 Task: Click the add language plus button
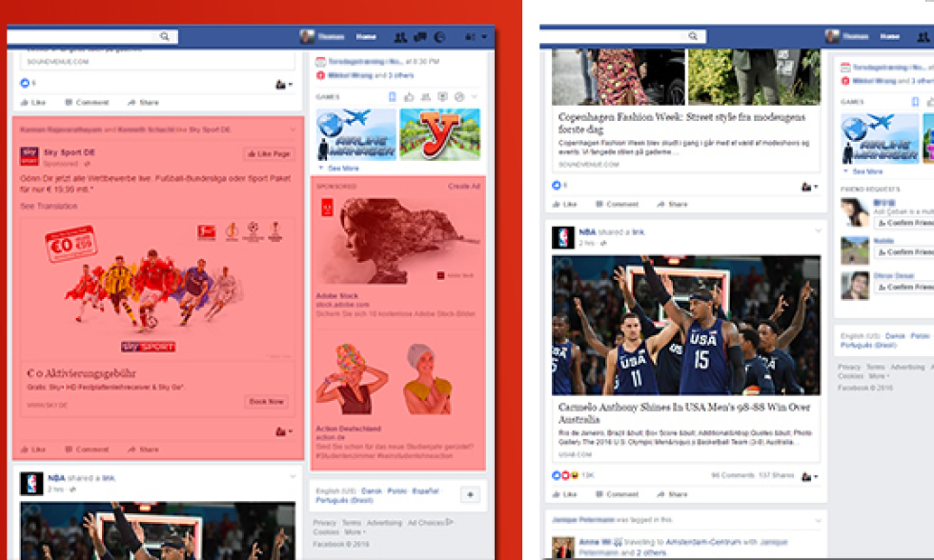tap(471, 494)
